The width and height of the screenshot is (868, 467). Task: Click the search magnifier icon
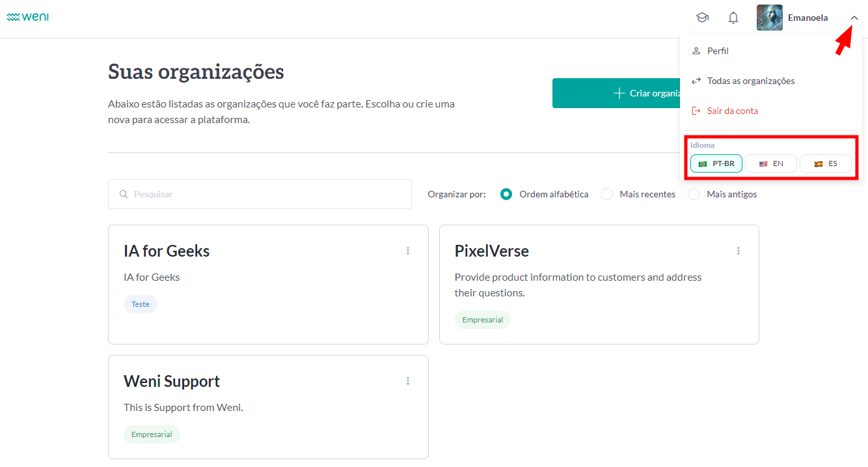[123, 194]
